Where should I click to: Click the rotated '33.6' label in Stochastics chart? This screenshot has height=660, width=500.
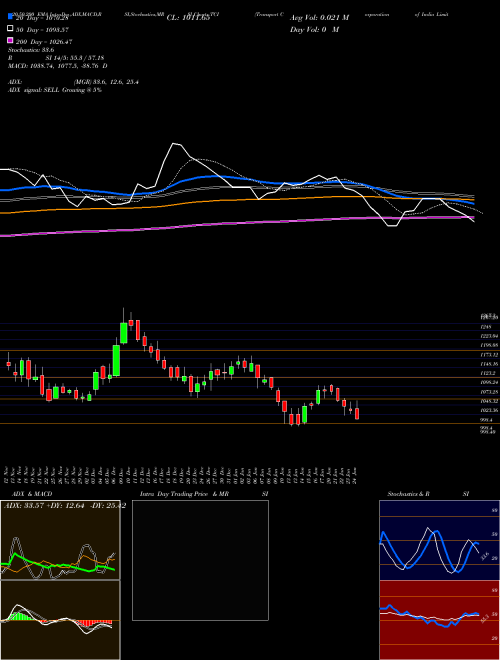(484, 556)
